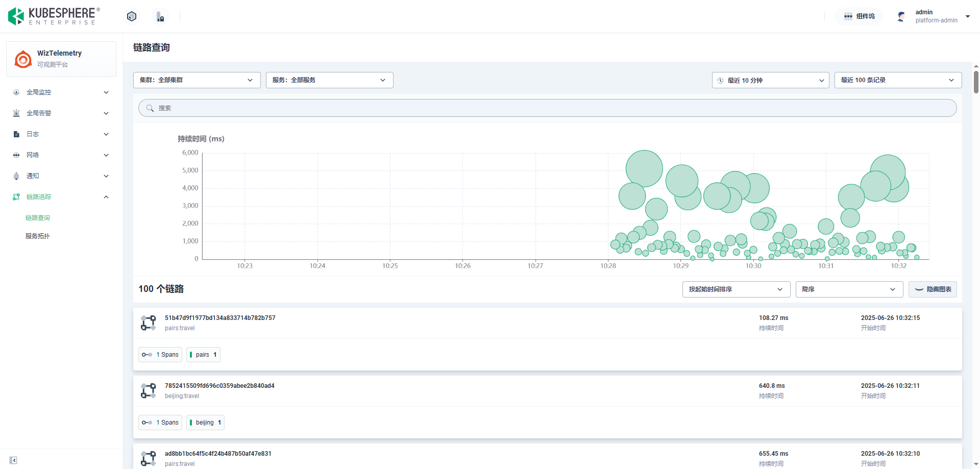Open the 服务 service filter dropdown
This screenshot has width=980, height=469.
[x=329, y=80]
